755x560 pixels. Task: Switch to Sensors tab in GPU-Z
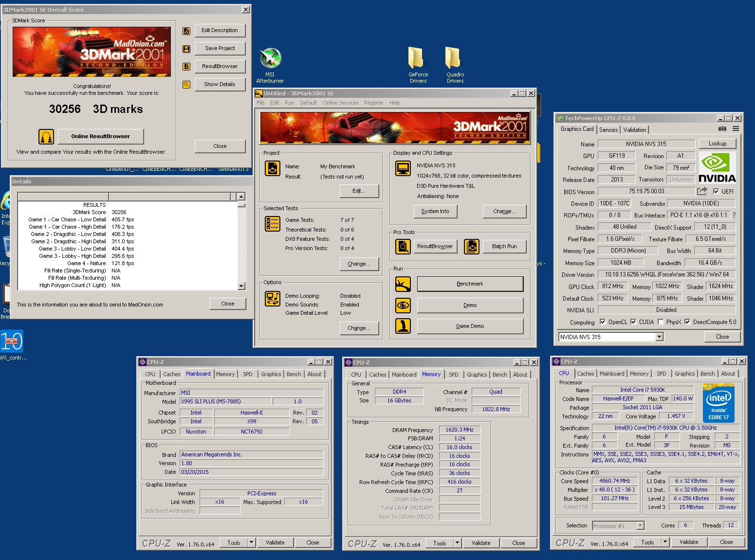608,129
